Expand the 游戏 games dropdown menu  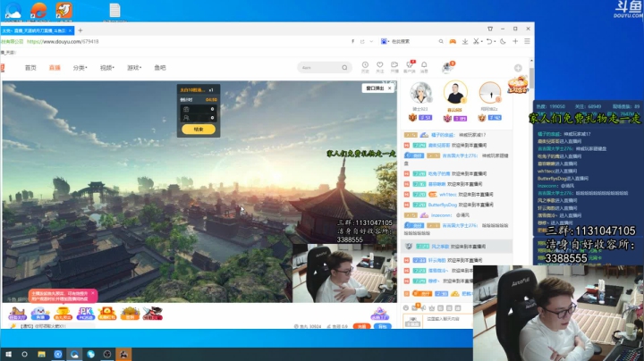tap(134, 68)
